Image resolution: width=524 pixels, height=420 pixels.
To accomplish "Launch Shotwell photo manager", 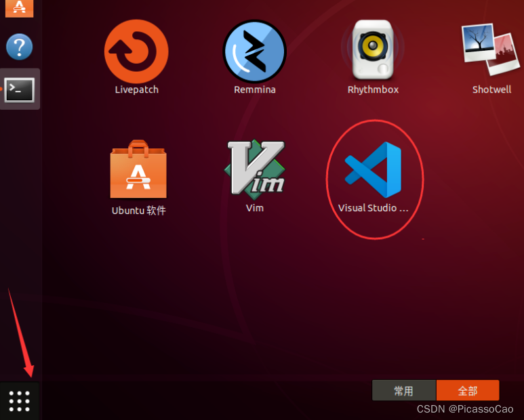I will (x=491, y=49).
